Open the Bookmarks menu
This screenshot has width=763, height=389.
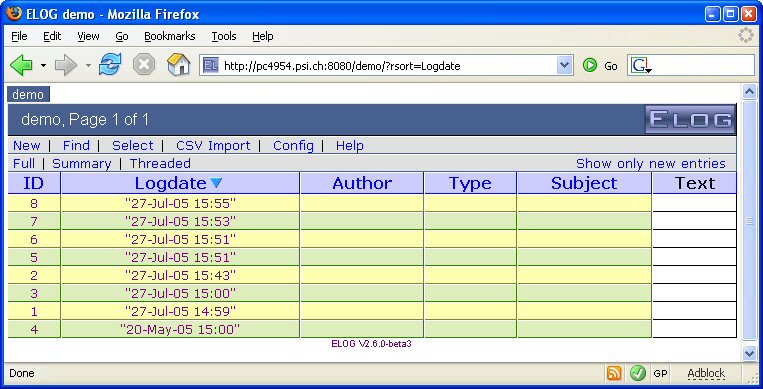tap(169, 36)
